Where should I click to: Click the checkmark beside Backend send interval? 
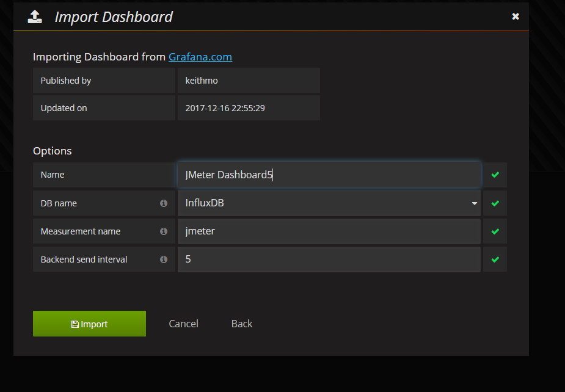(495, 260)
